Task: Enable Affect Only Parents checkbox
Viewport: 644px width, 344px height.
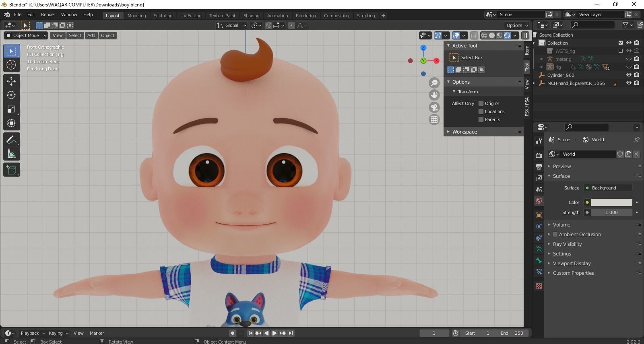Action: 481,119
